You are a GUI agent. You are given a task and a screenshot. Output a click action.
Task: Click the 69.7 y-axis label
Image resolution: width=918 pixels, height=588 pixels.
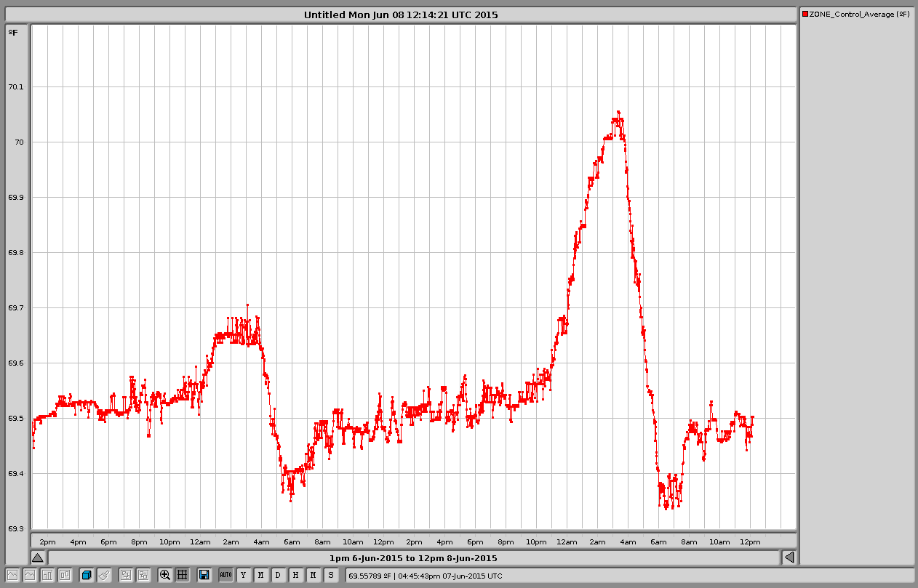pyautogui.click(x=15, y=307)
